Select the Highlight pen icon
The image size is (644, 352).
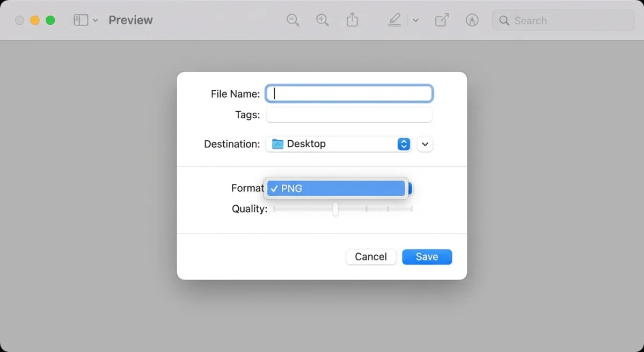coord(394,20)
